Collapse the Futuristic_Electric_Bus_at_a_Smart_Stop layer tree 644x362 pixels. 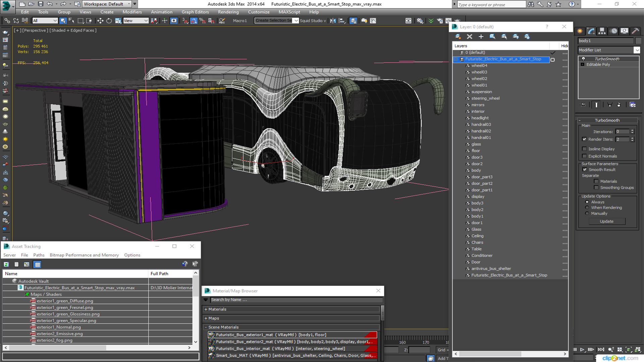[455, 59]
